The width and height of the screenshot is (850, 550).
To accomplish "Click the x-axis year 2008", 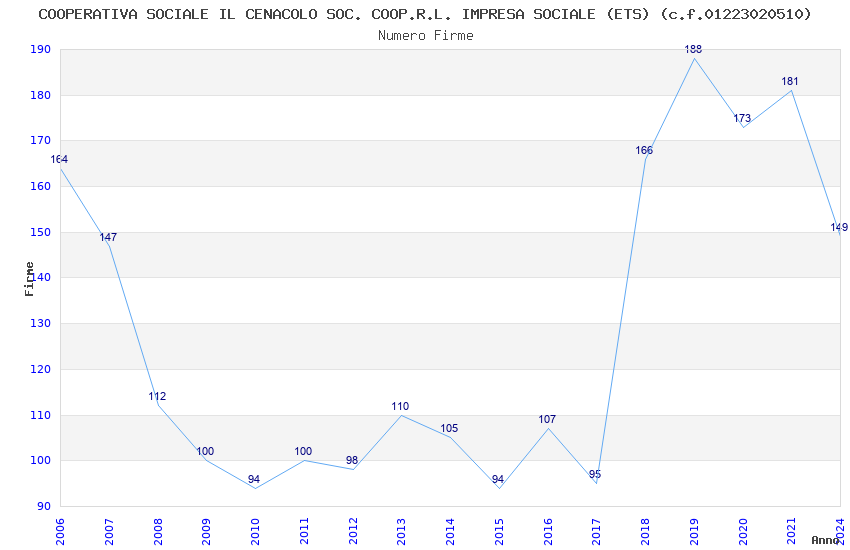I will pyautogui.click(x=158, y=532).
